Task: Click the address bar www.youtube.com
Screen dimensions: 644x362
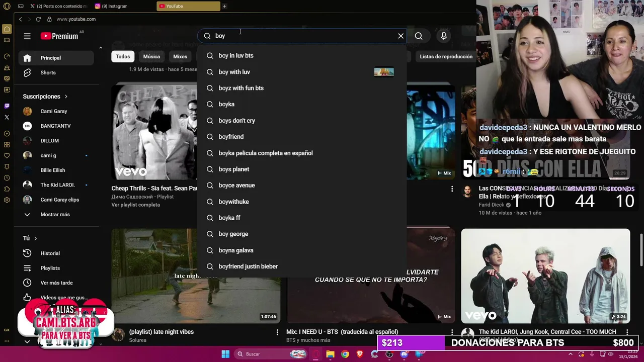Action: [76, 19]
